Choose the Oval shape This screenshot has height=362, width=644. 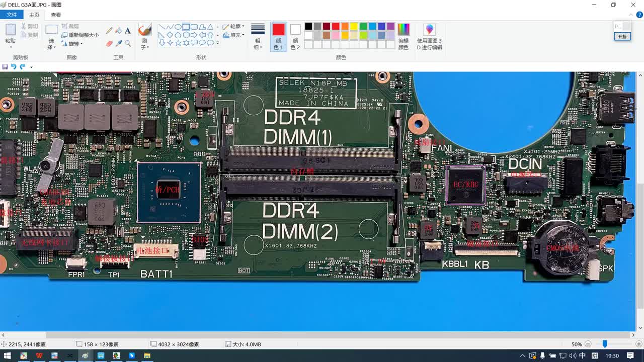tap(178, 27)
